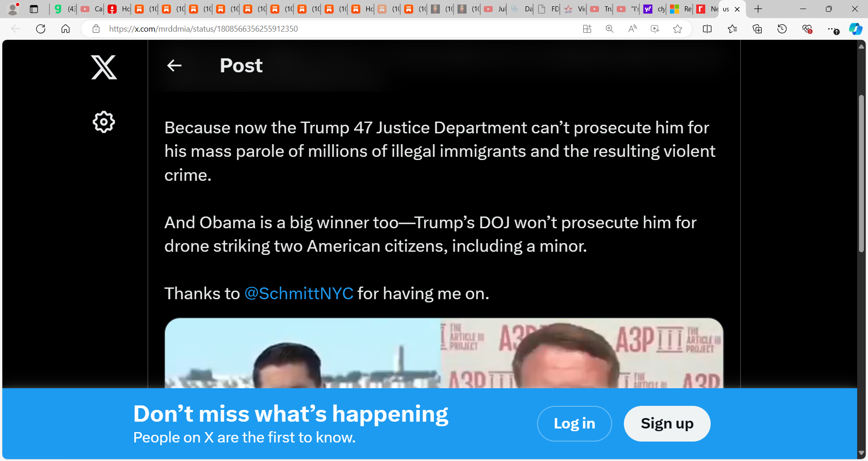This screenshot has width=868, height=461.
Task: Open the Copilot sidebar icon
Action: click(855, 29)
